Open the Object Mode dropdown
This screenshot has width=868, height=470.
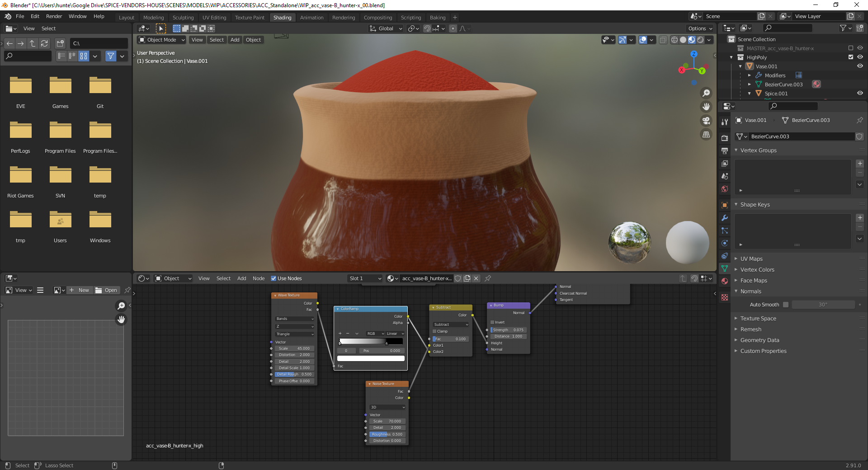161,40
